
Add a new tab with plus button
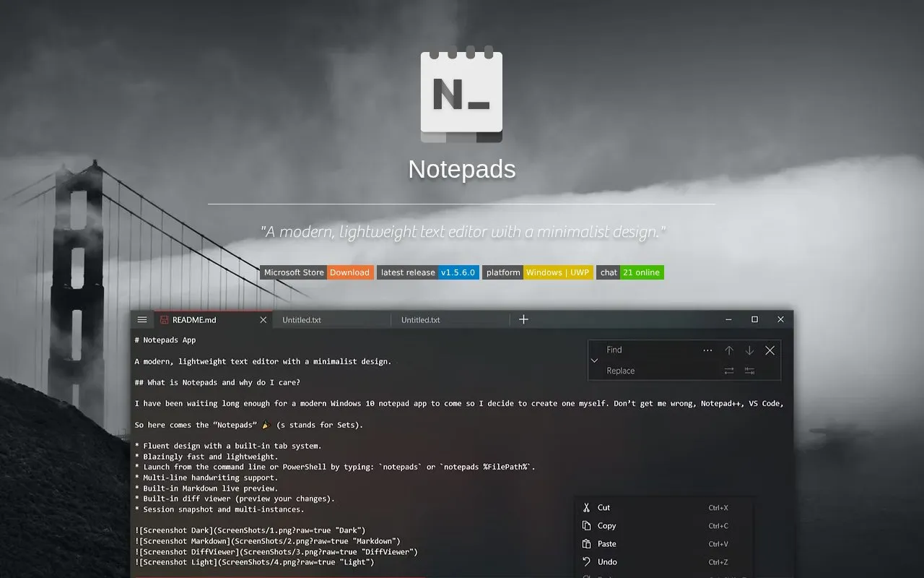point(524,319)
